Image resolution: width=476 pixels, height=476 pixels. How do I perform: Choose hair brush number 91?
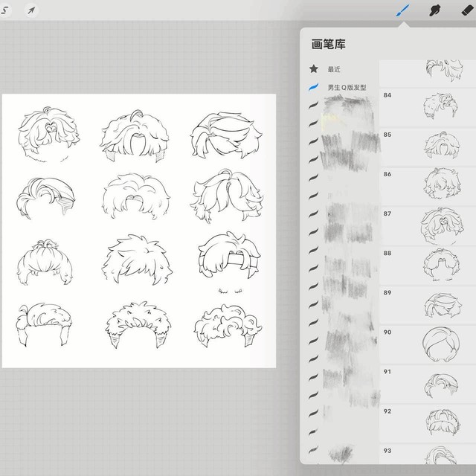coord(428,384)
